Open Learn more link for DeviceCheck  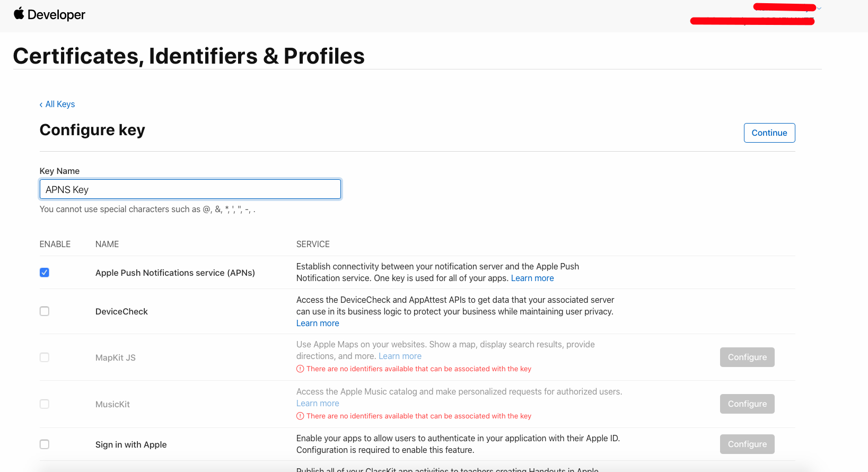pos(318,323)
